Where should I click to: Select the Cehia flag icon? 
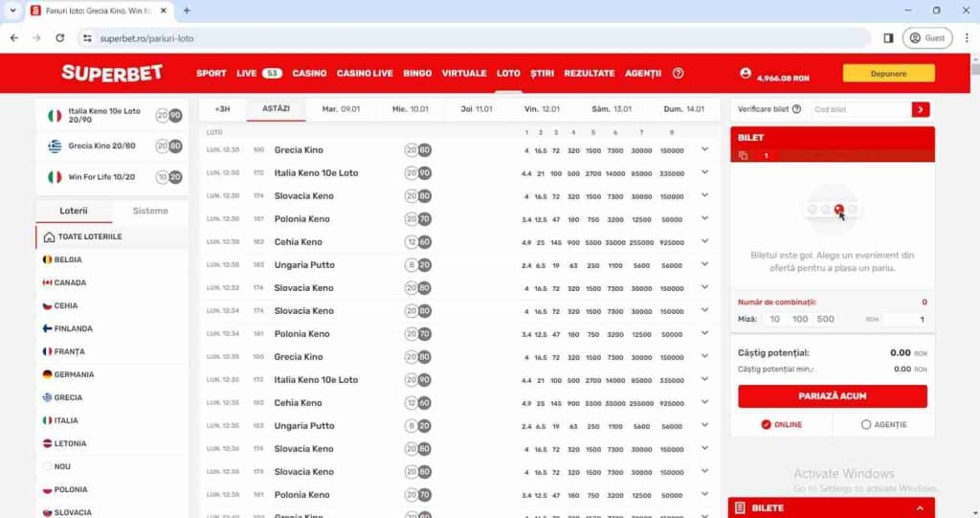pyautogui.click(x=47, y=306)
